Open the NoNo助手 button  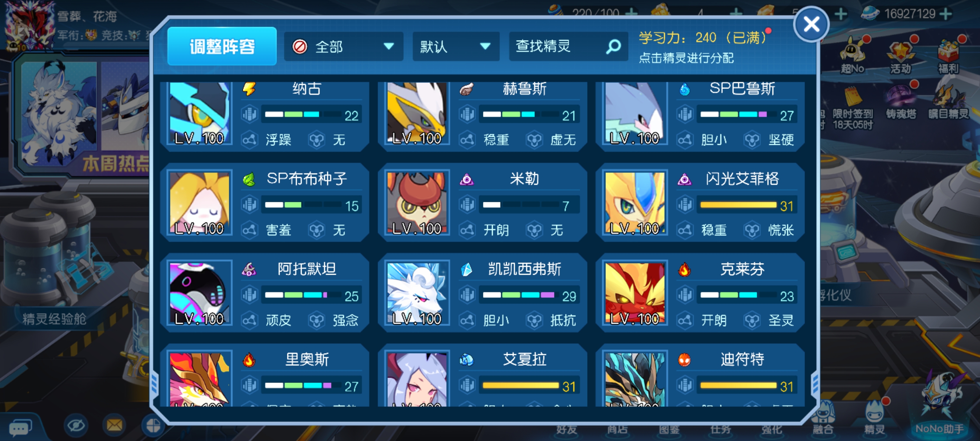click(940, 407)
